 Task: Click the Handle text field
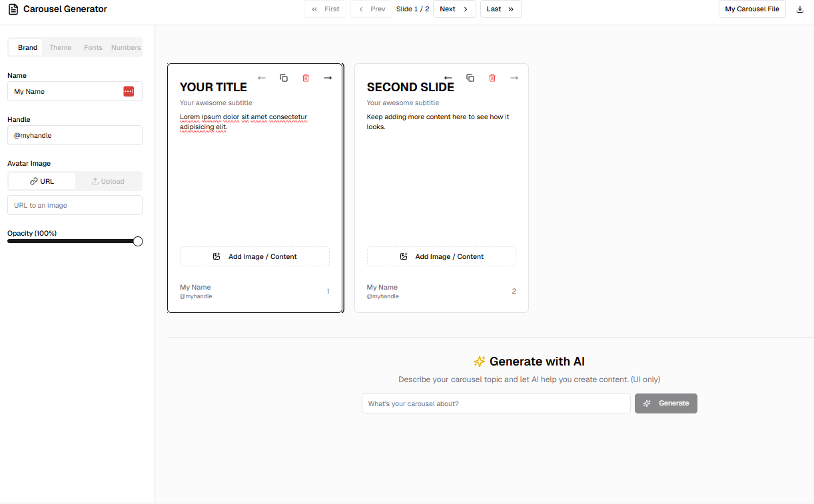click(x=75, y=135)
